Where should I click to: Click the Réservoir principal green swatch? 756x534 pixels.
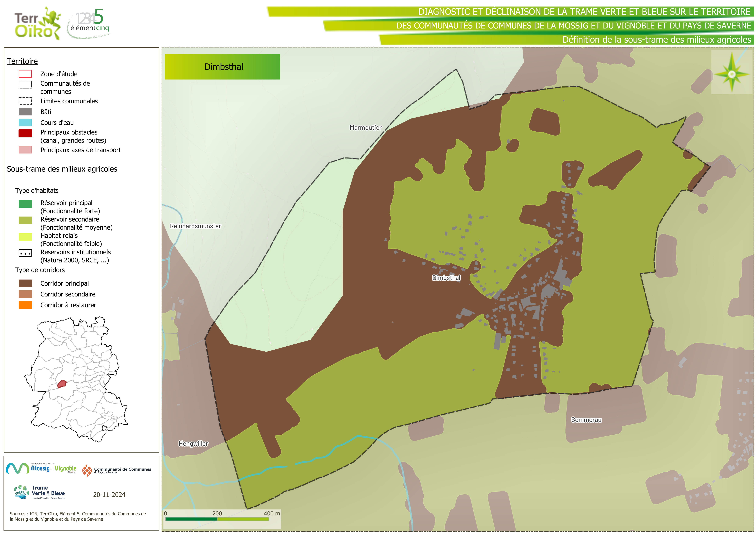tap(25, 204)
